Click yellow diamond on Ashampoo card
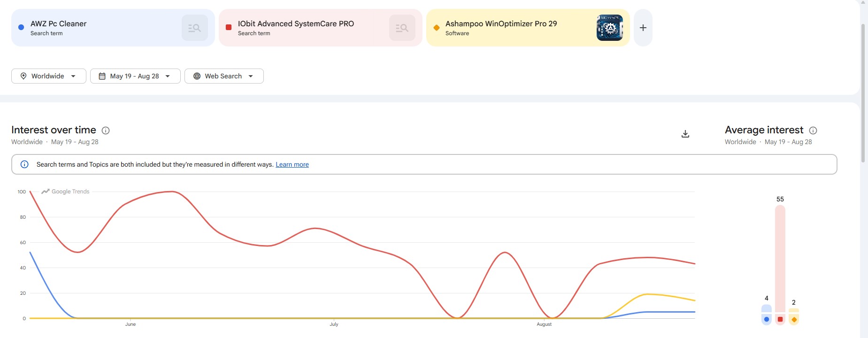This screenshot has width=868, height=338. click(436, 27)
